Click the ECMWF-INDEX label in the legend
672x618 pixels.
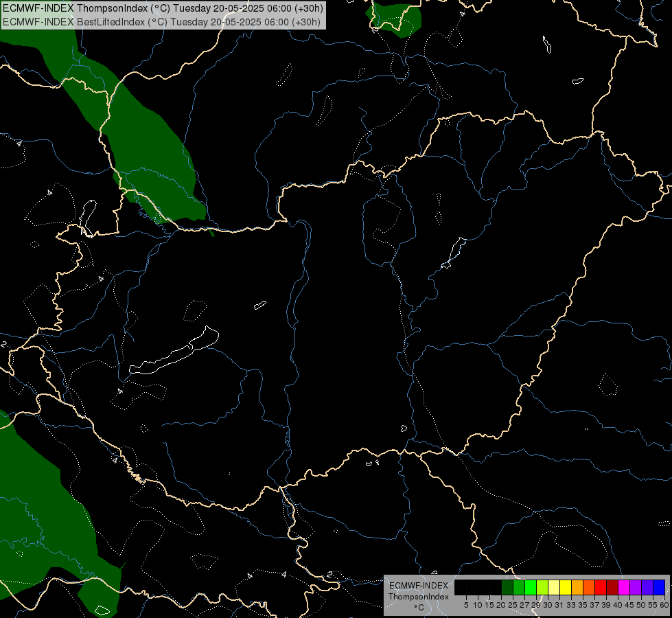click(419, 586)
